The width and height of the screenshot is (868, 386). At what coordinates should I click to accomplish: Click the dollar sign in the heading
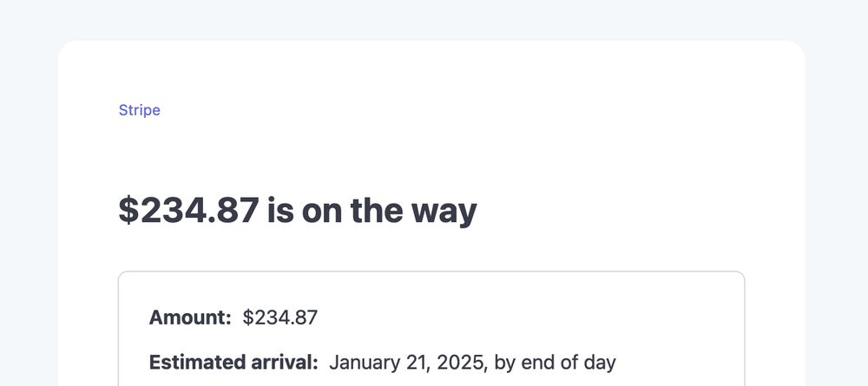[129, 210]
